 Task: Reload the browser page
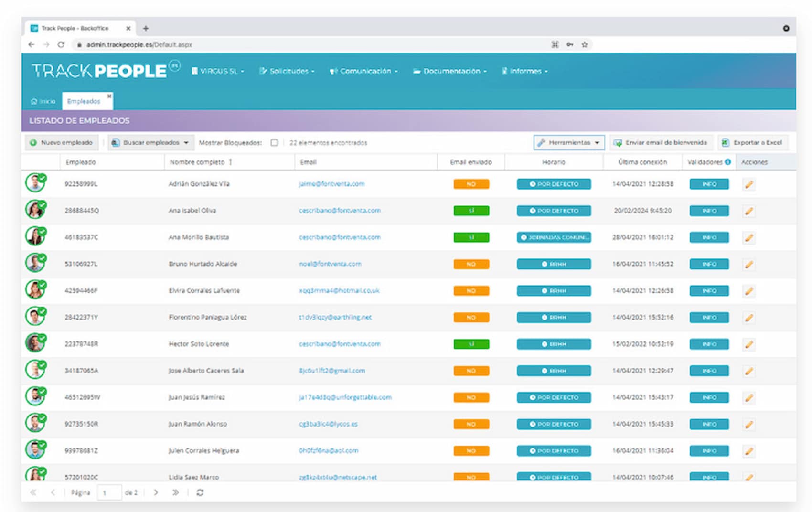[61, 44]
